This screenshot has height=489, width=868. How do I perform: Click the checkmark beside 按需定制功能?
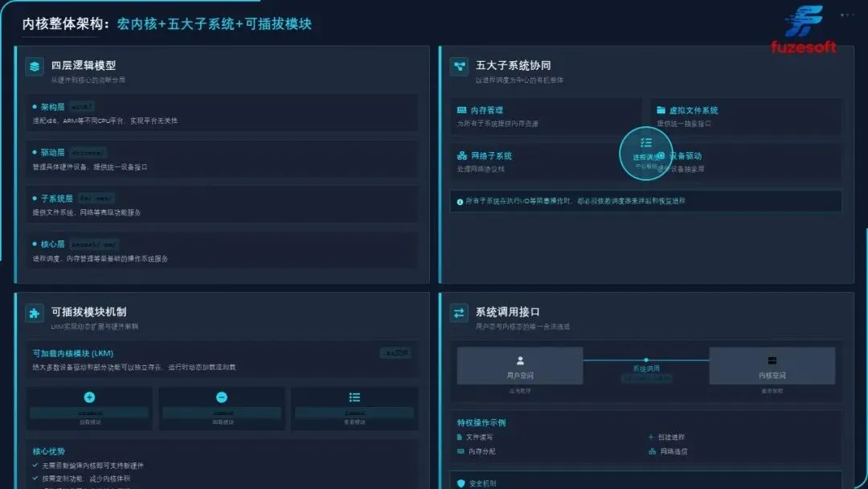pyautogui.click(x=35, y=478)
